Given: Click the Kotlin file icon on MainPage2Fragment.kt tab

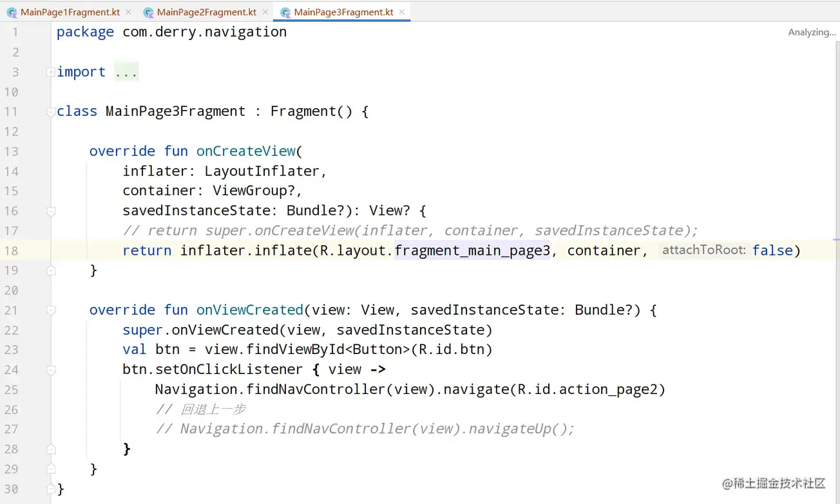Looking at the screenshot, I should pyautogui.click(x=149, y=12).
